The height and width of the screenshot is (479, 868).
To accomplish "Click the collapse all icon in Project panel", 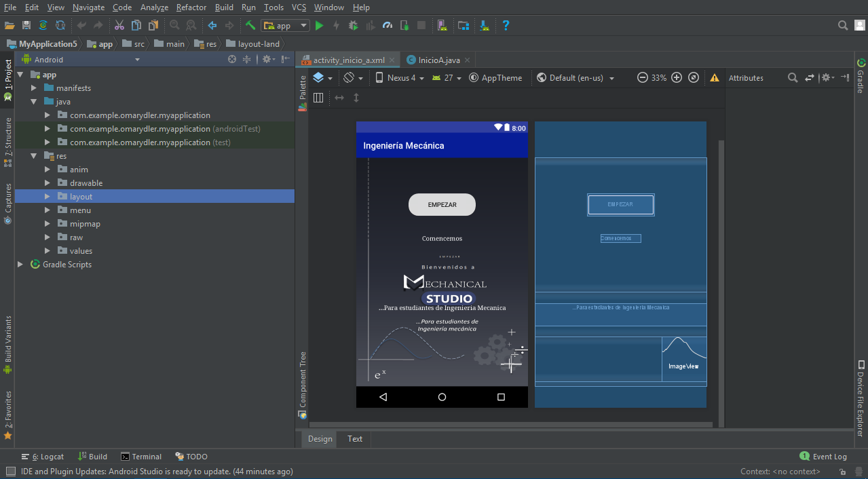I will point(247,60).
